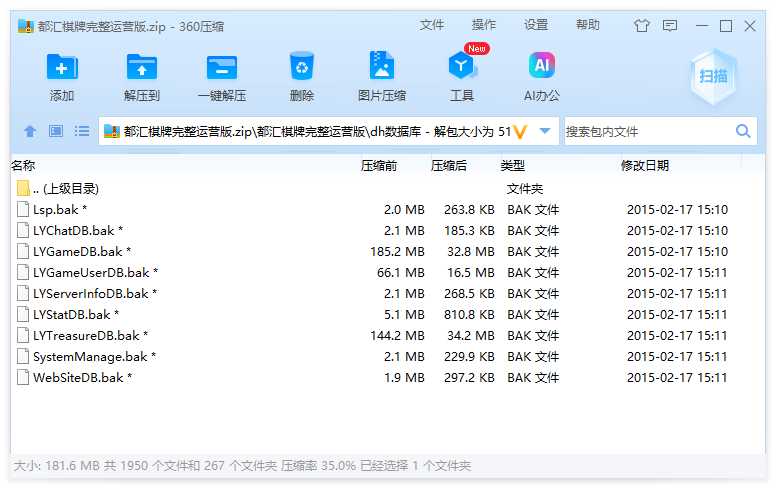Sort by the 压缩后 column header
This screenshot has width=776, height=488.
(449, 165)
